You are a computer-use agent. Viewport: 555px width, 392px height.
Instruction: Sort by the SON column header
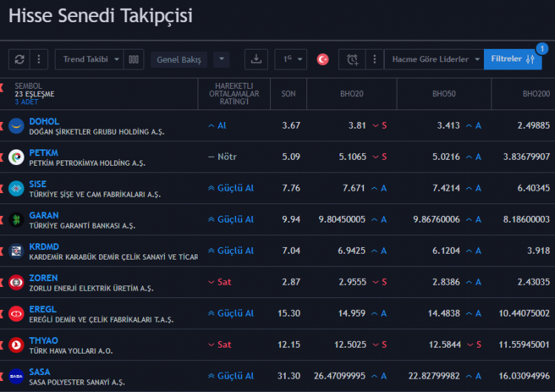tap(288, 94)
